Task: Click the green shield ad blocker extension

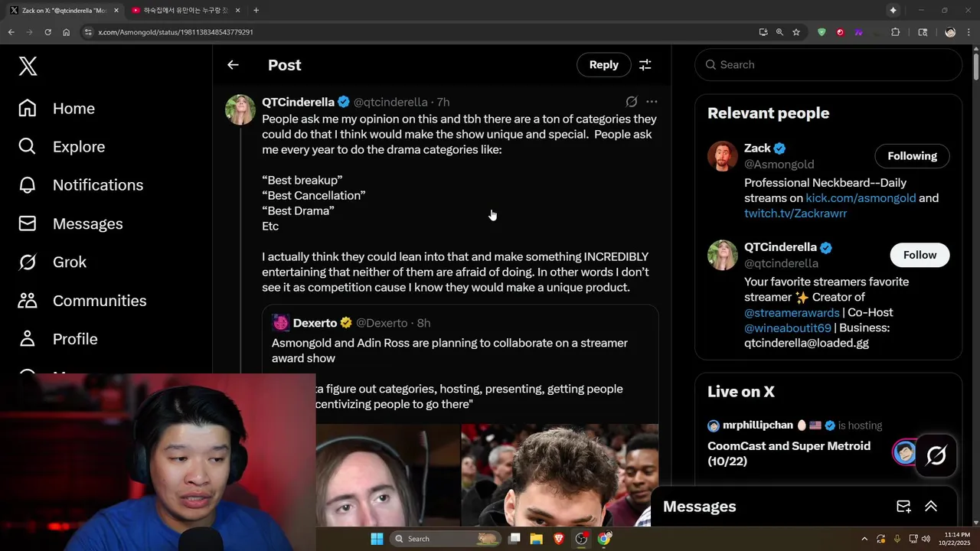Action: pyautogui.click(x=822, y=32)
